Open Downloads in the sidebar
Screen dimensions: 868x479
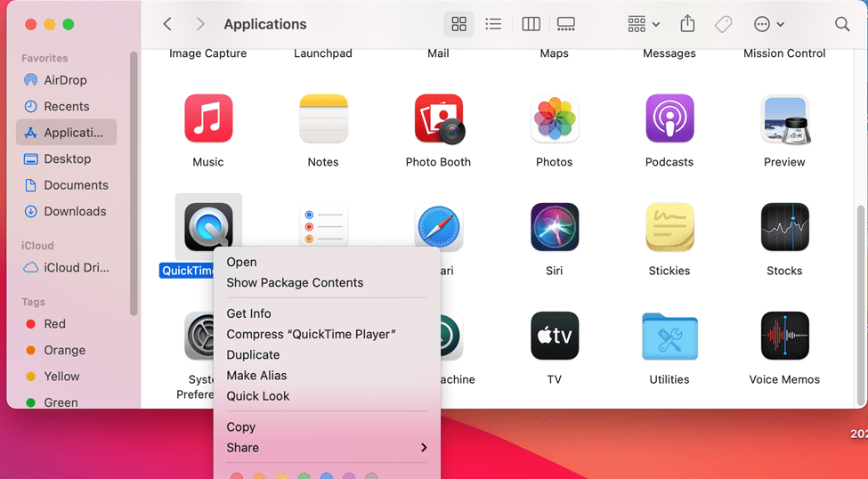click(x=75, y=211)
